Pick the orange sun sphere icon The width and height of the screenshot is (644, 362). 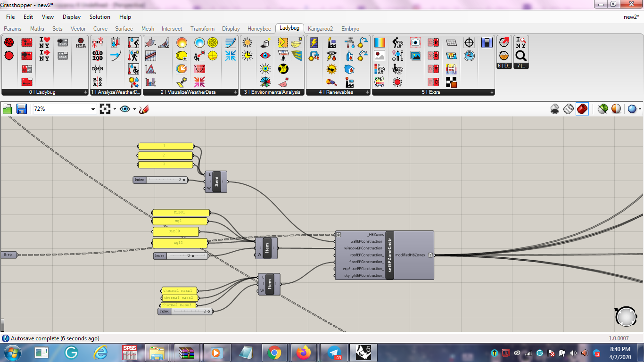182,43
